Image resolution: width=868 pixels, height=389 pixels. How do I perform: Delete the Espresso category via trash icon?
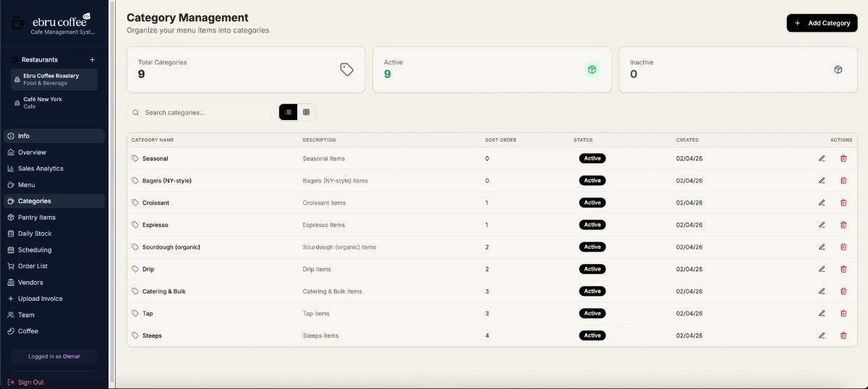(843, 225)
